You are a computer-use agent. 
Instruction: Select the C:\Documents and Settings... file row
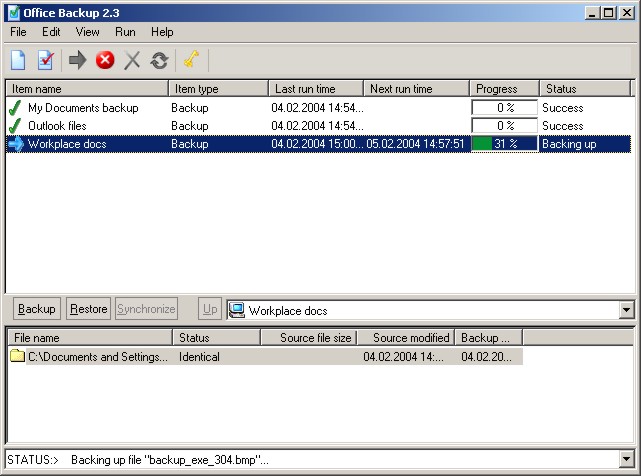tap(265, 356)
